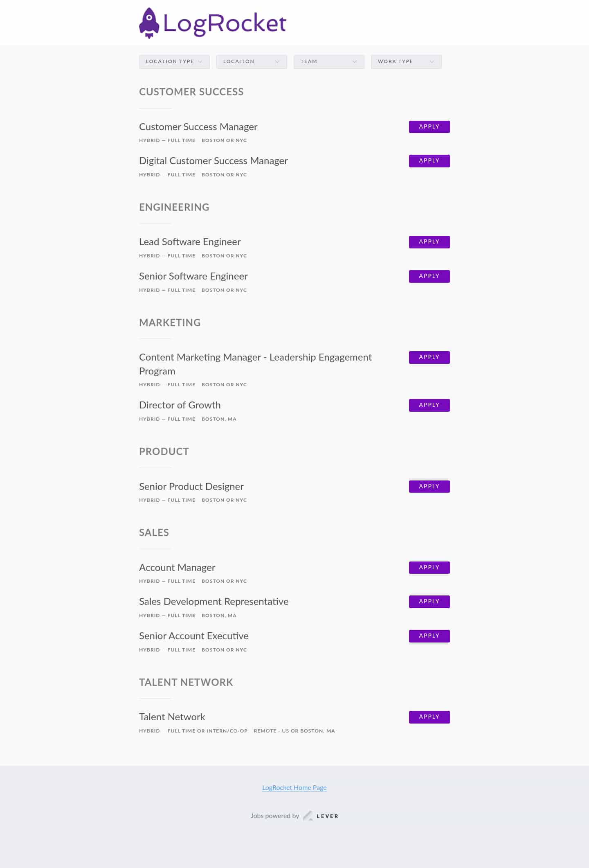The width and height of the screenshot is (589, 868).
Task: Apply for Director of Growth role
Action: coord(429,405)
